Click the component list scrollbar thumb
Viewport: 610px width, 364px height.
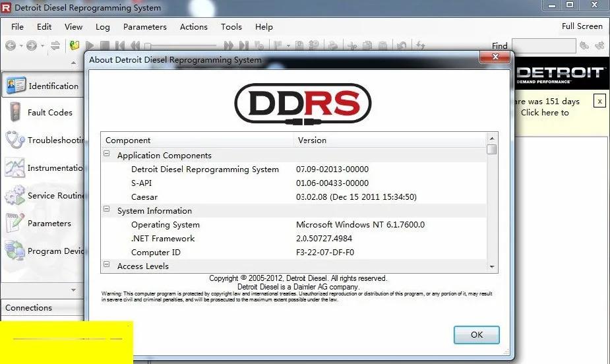point(492,149)
